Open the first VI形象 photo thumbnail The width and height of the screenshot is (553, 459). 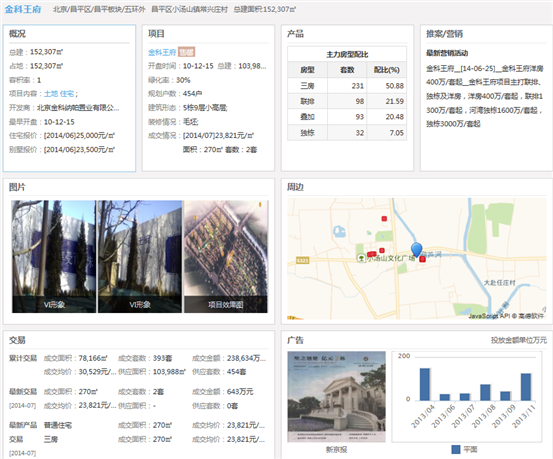coord(54,256)
